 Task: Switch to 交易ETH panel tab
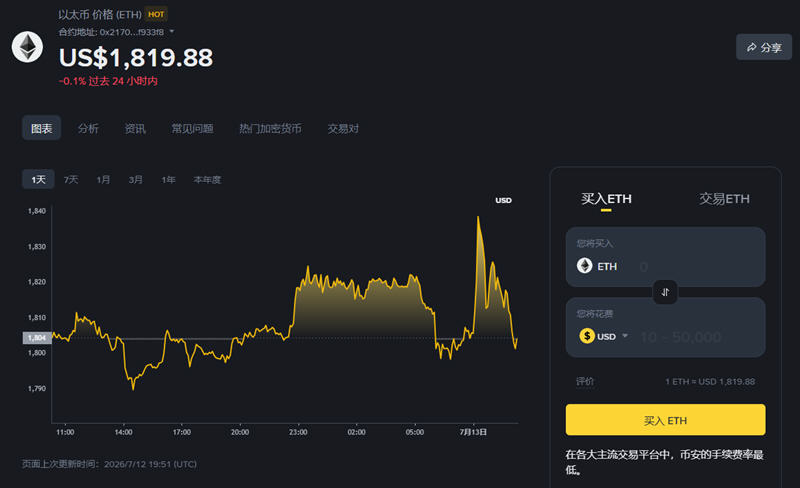click(x=724, y=199)
